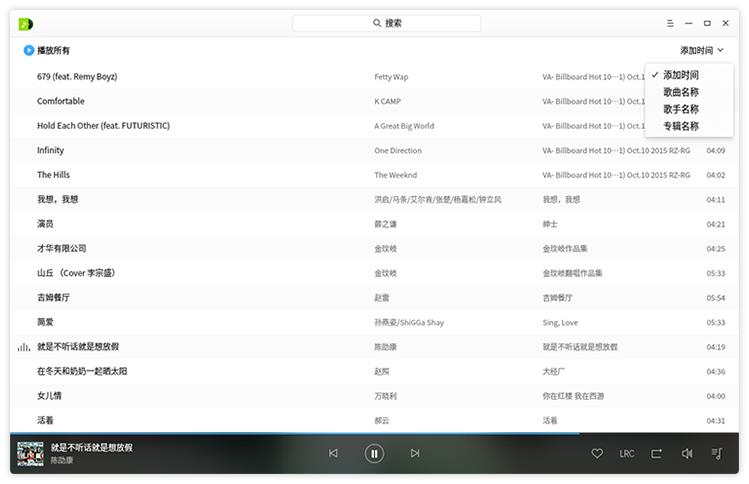Sort by 歌曲名称
The height and width of the screenshot is (484, 749).
[x=681, y=92]
